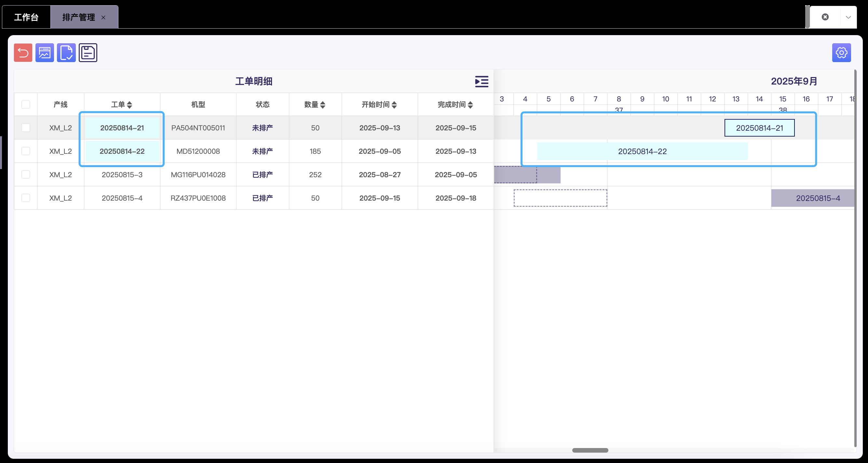Check the box for work order 20250814-21

tap(26, 128)
